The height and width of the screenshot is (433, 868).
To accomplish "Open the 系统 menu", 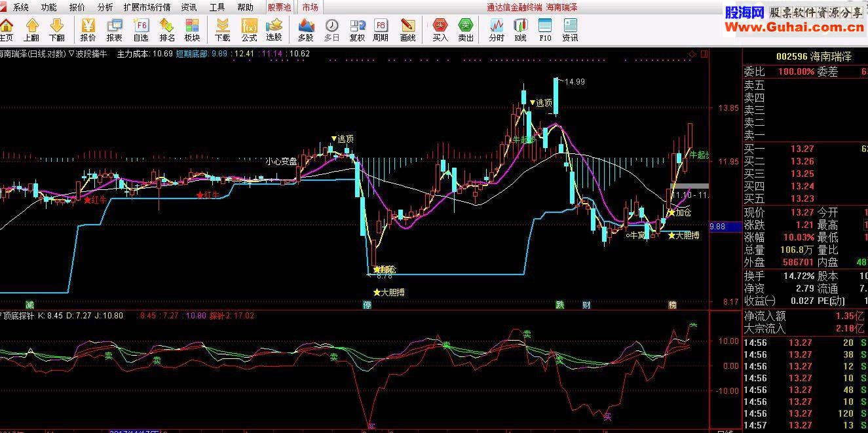I will 21,8.
